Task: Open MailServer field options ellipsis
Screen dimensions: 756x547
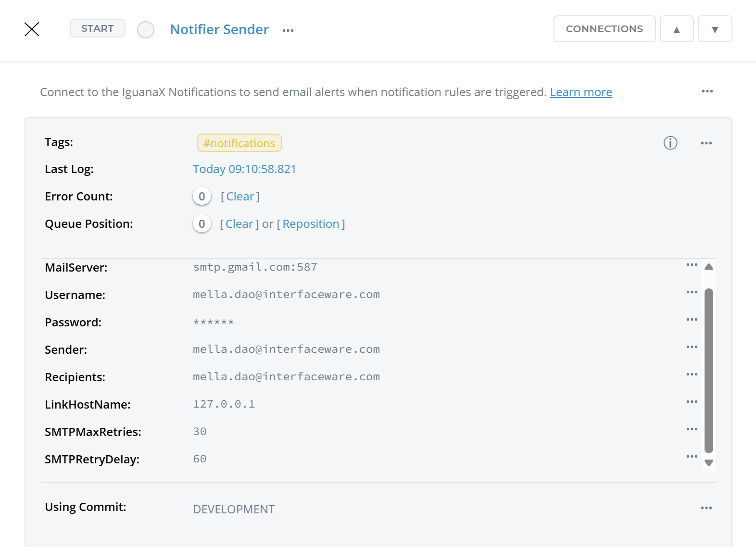Action: click(x=692, y=265)
